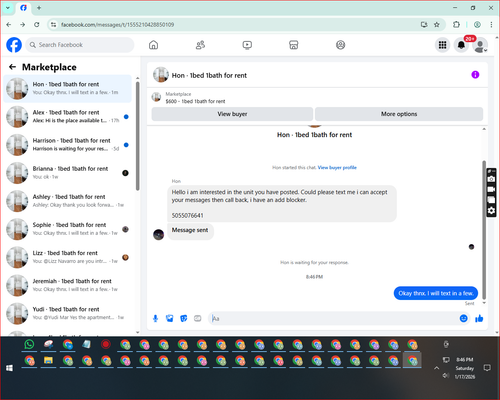This screenshot has width=500, height=400.
Task: Reload the page
Action: pyautogui.click(x=37, y=25)
